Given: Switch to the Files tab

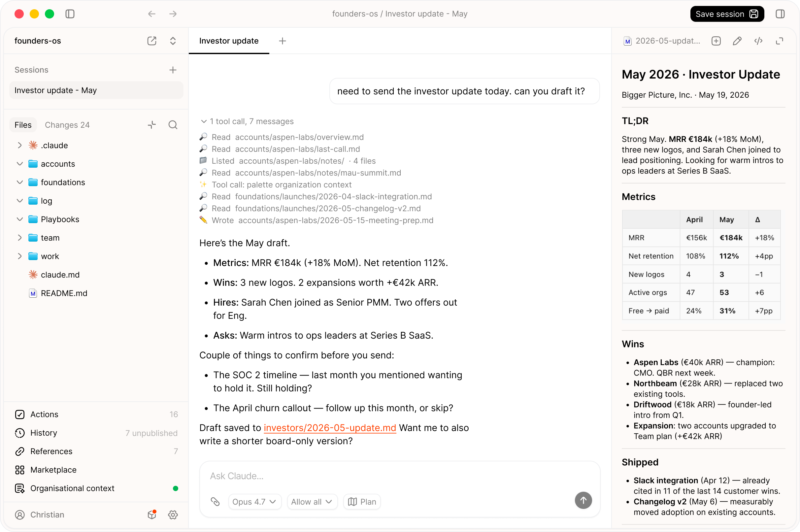Looking at the screenshot, I should pyautogui.click(x=23, y=125).
